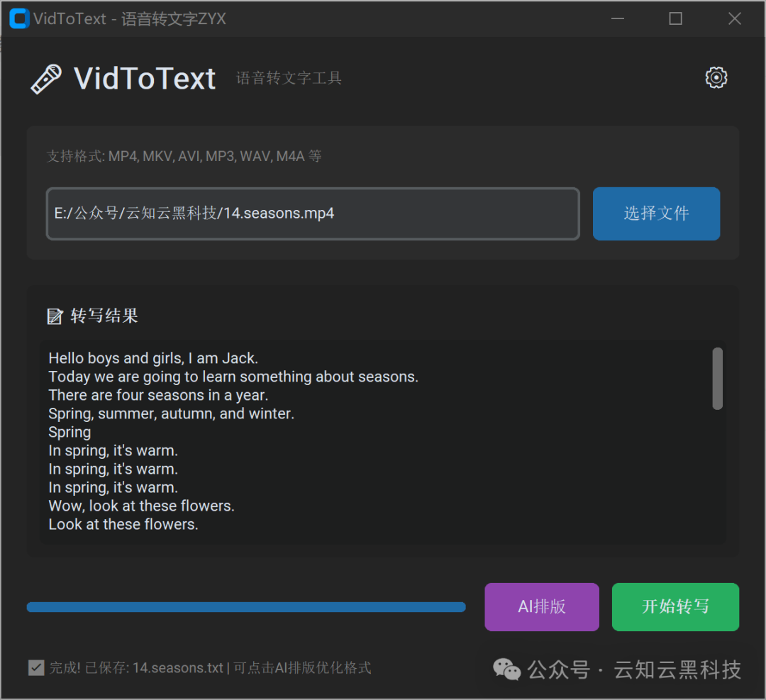Click the status text '完成! 已保存: 14.seasons.txt'
This screenshot has width=766, height=700.
136,667
